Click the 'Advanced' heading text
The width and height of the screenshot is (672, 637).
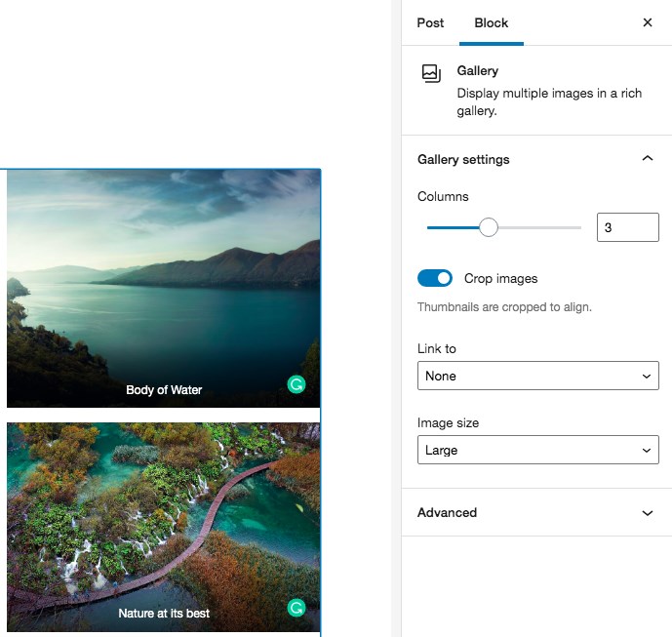[447, 513]
